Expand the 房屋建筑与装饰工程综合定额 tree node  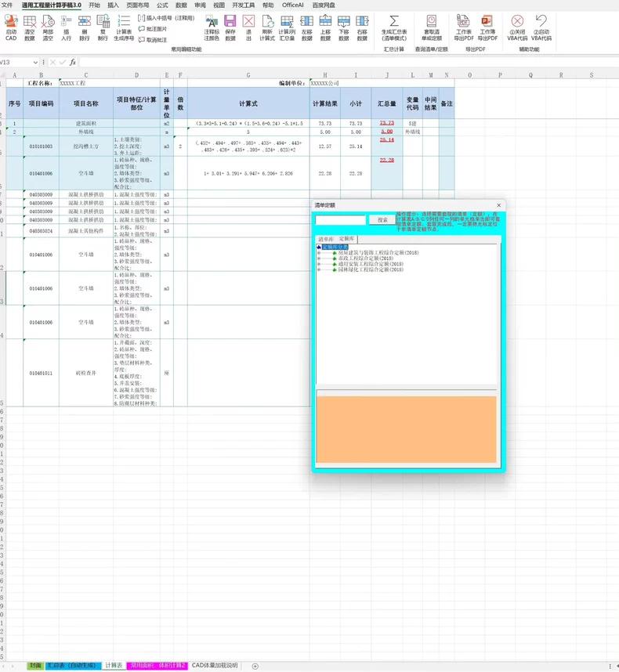(x=319, y=253)
